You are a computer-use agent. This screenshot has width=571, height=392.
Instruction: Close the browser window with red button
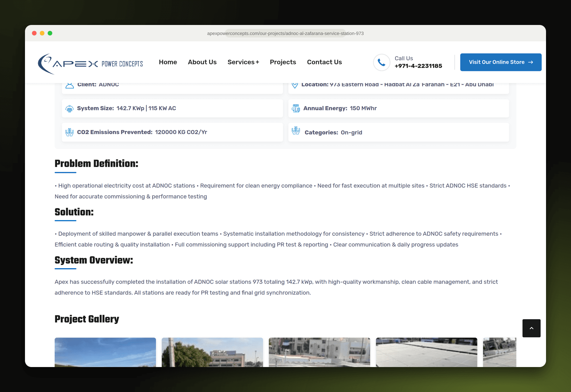pos(34,33)
